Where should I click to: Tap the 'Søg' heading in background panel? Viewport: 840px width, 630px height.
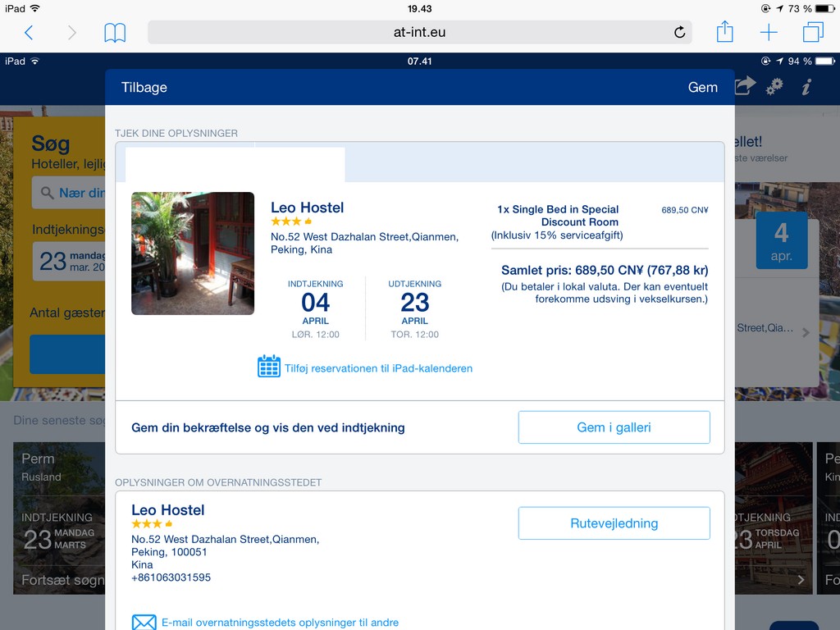click(x=50, y=144)
